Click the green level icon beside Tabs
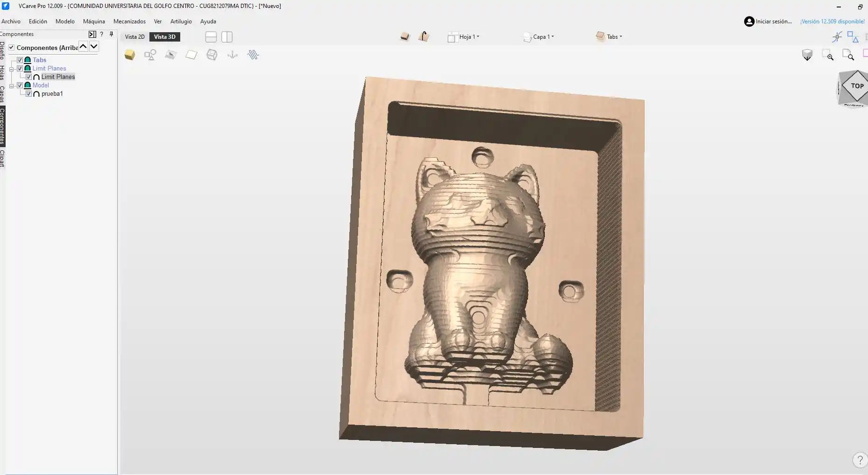This screenshot has width=868, height=475. click(28, 60)
